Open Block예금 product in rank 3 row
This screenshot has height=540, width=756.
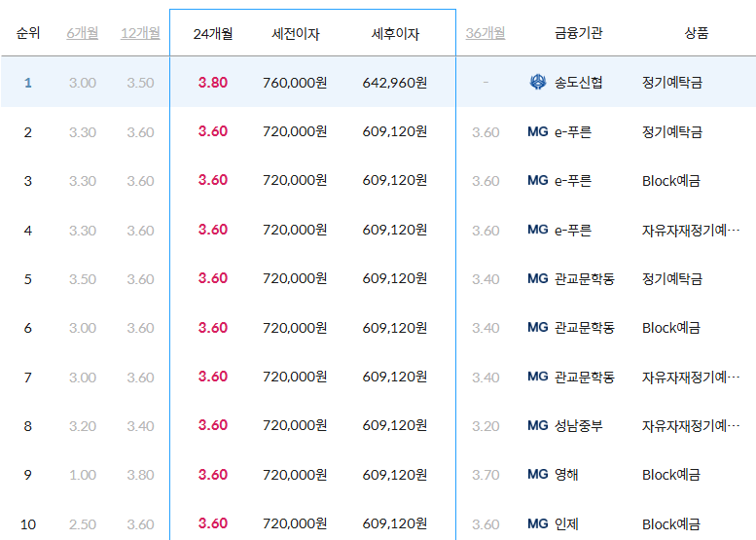click(671, 181)
